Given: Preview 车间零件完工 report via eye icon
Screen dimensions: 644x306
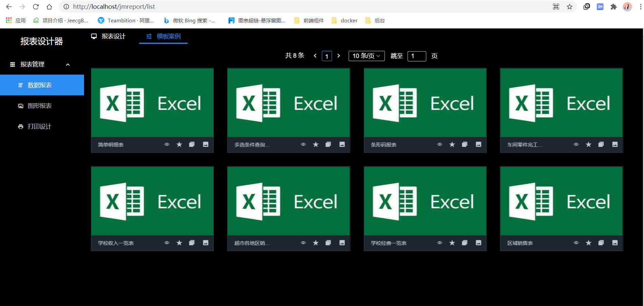Looking at the screenshot, I should (576, 145).
